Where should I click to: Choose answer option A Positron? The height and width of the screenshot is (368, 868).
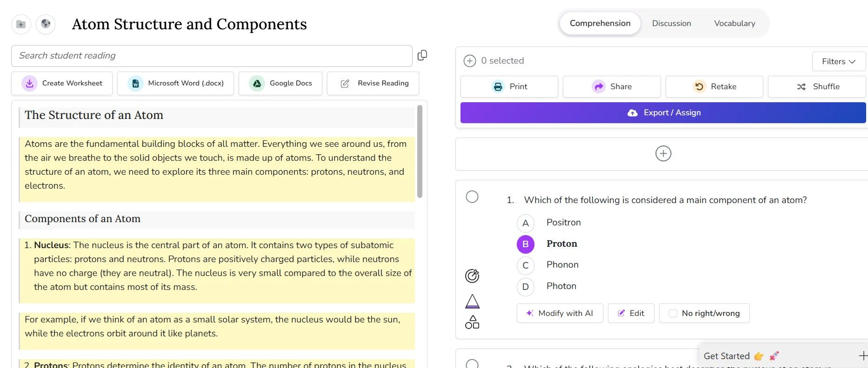525,223
